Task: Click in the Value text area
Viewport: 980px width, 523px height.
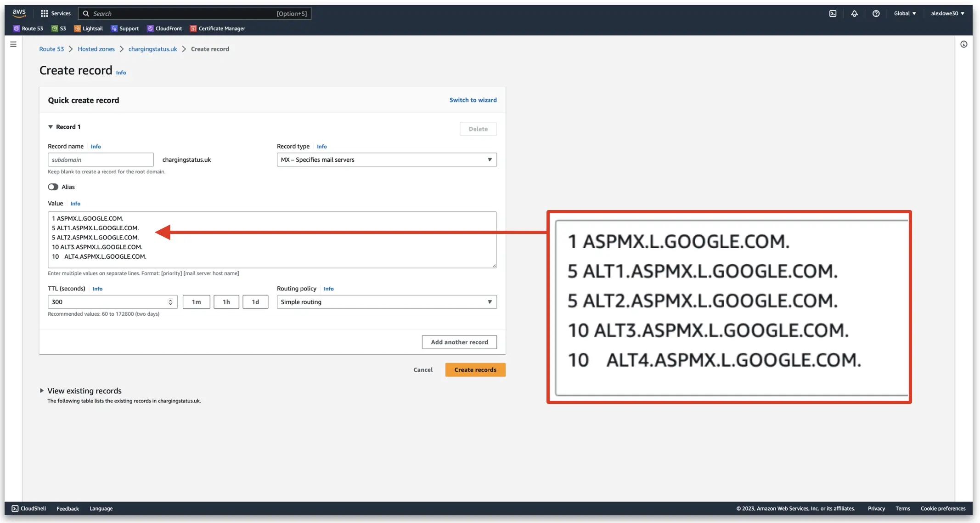Action: (272, 240)
